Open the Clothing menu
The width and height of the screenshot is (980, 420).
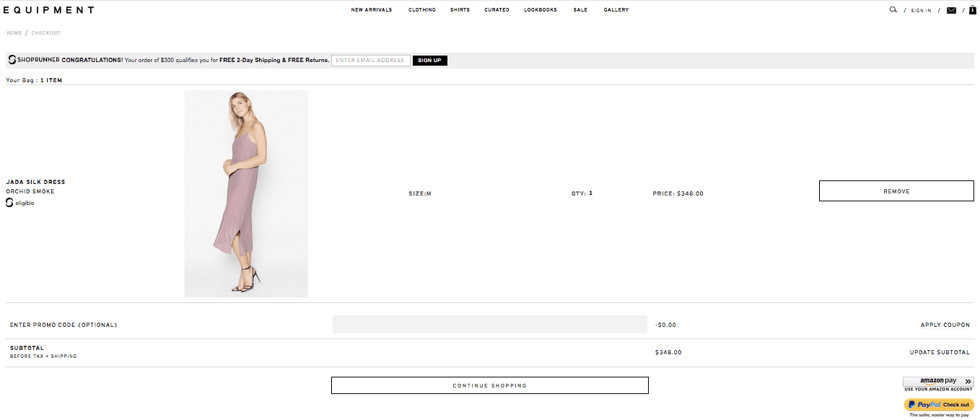click(422, 10)
